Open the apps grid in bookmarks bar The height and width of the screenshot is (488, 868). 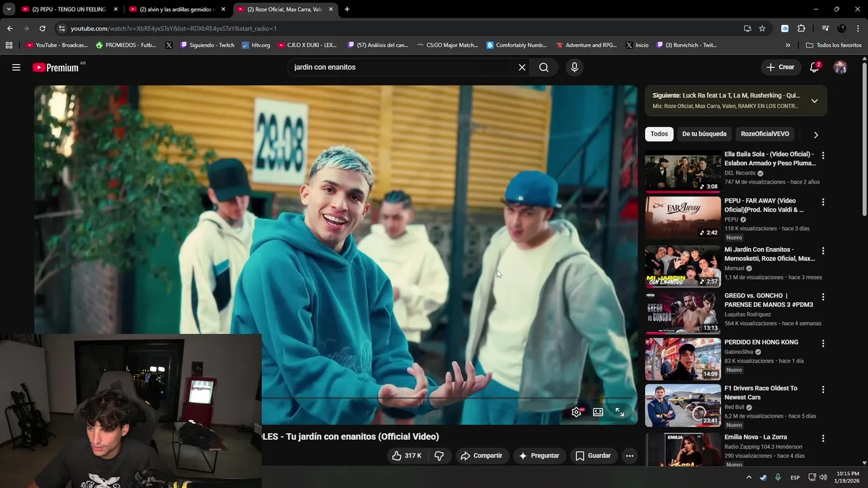pos(9,45)
